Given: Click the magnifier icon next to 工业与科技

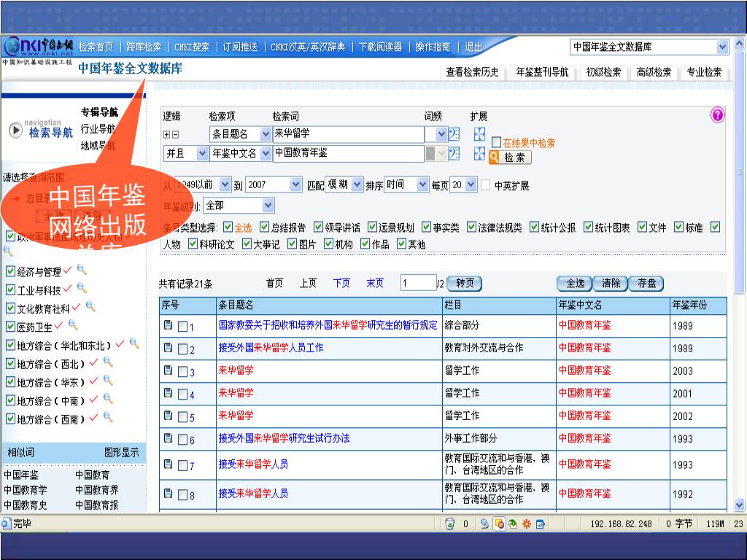Looking at the screenshot, I should [82, 288].
